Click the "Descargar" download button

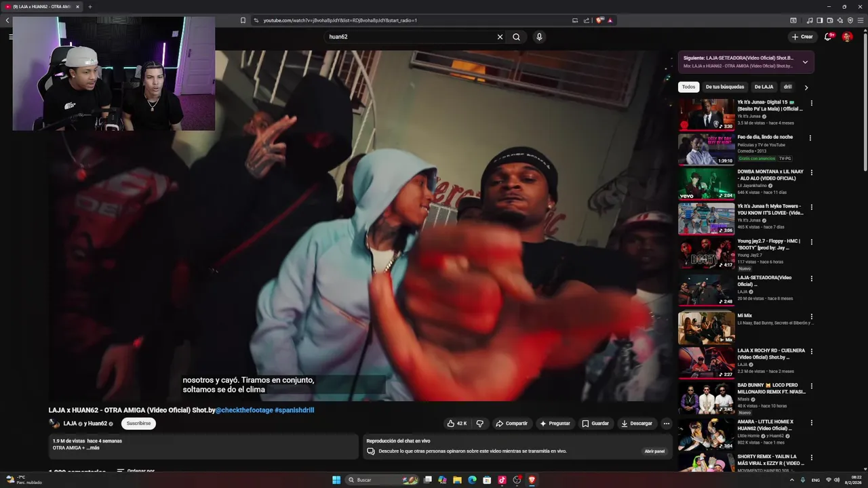[x=637, y=424]
